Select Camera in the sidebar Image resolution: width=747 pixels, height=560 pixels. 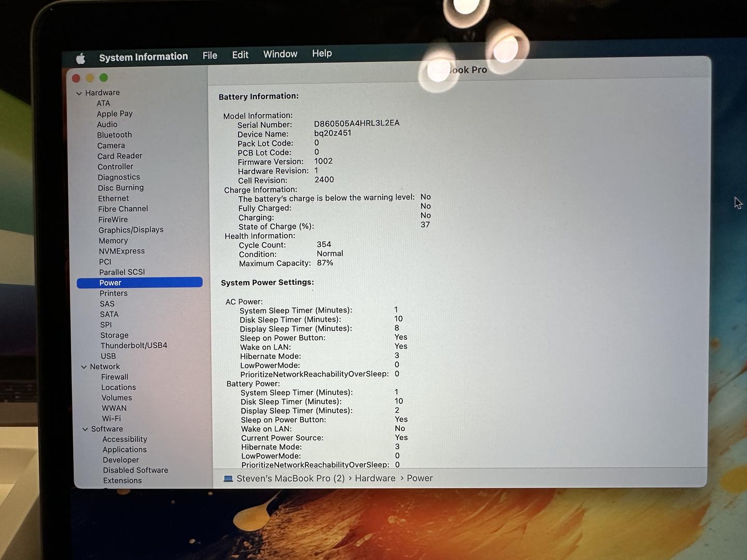(111, 146)
